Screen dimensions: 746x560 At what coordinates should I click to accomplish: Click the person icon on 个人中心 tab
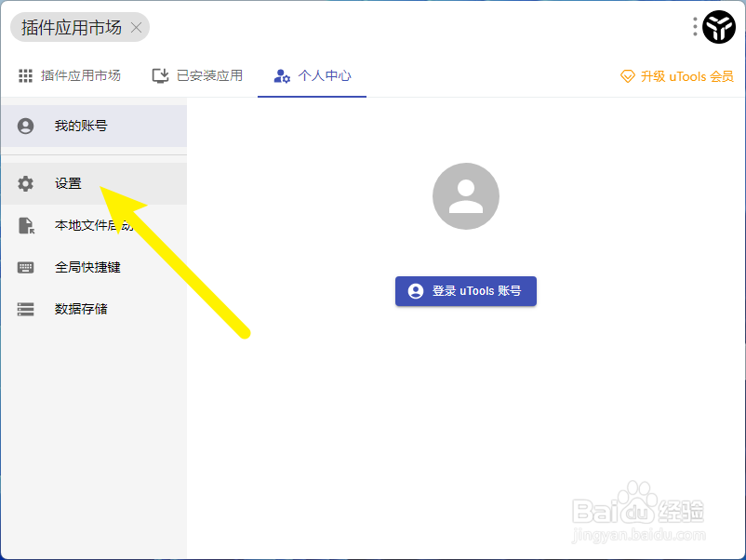click(x=281, y=75)
